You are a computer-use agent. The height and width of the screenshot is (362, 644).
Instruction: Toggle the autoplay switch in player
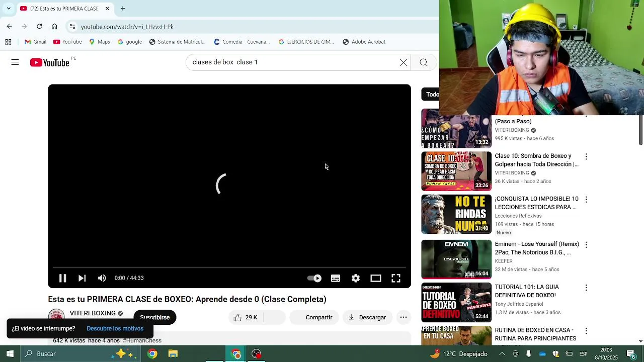pos(314,278)
